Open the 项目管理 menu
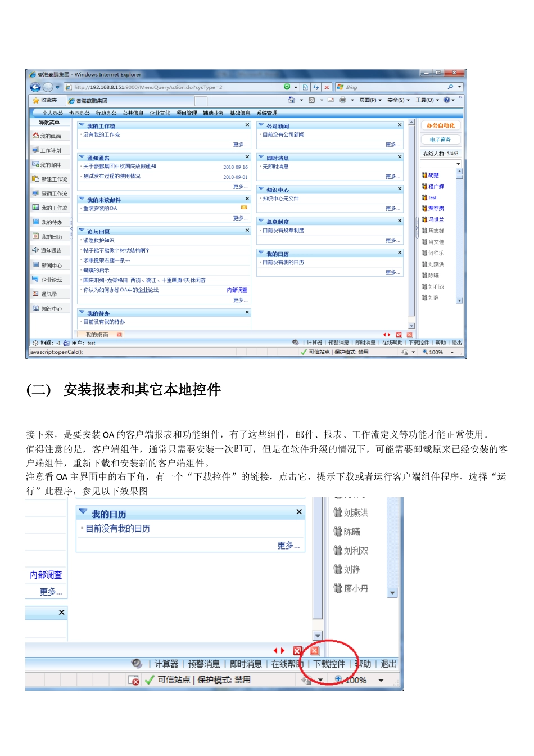The width and height of the screenshot is (534, 756). (x=187, y=113)
